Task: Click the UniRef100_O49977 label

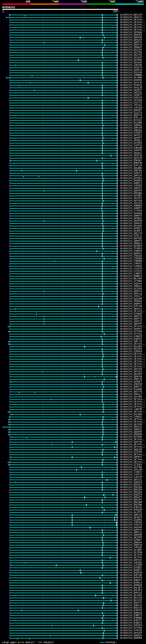Action: [x=131, y=95]
